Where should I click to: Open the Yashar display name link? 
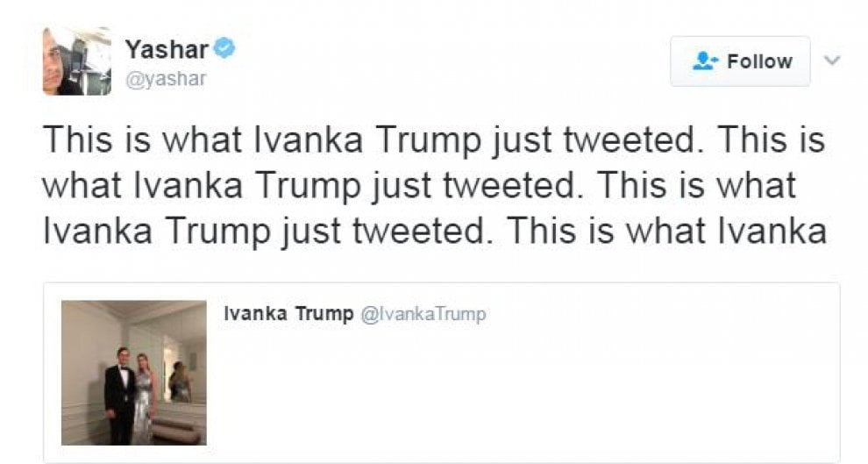click(166, 49)
